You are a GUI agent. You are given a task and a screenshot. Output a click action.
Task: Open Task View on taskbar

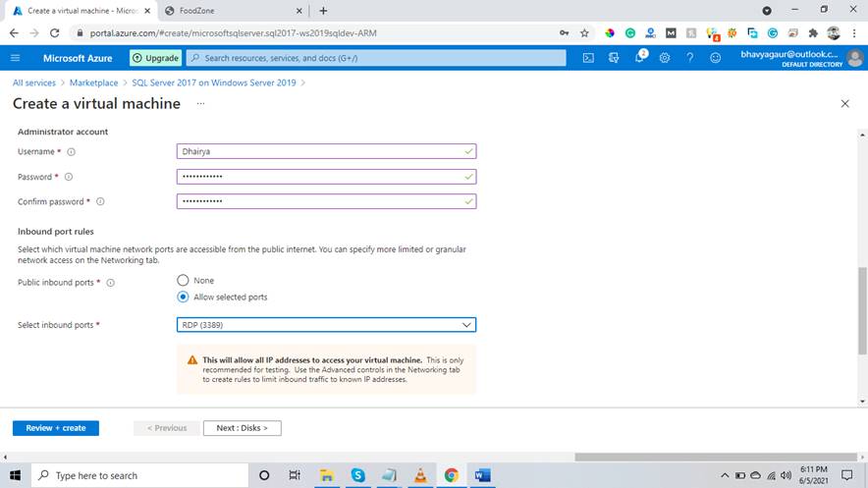point(295,475)
